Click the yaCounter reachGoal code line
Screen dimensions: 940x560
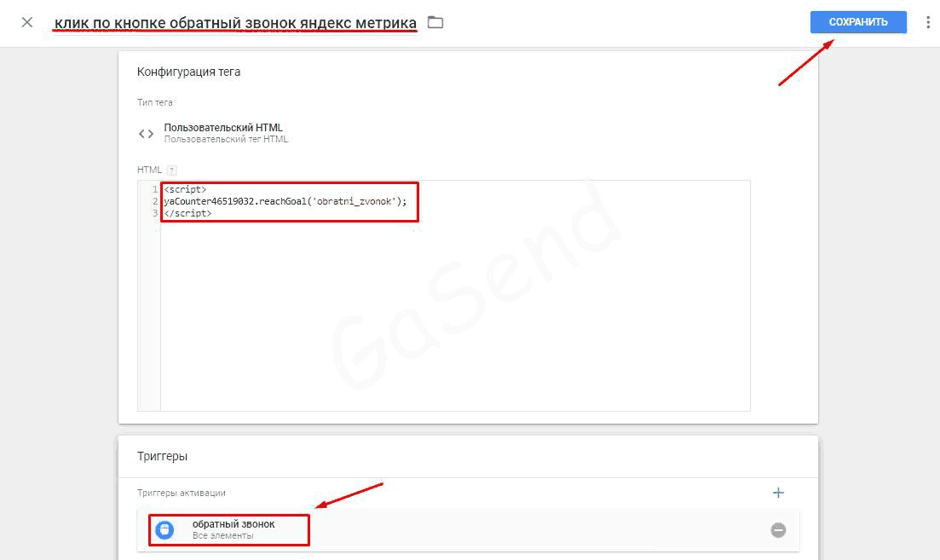tap(285, 201)
